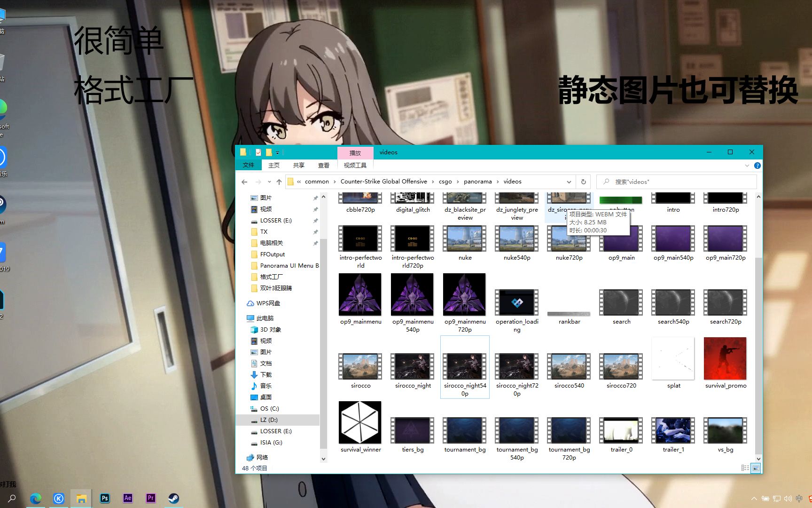Navigate to panorama in breadcrumb
The height and width of the screenshot is (508, 812).
click(x=478, y=182)
